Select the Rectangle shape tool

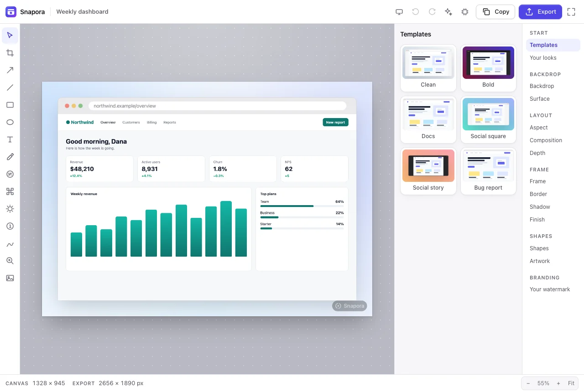[x=10, y=105]
